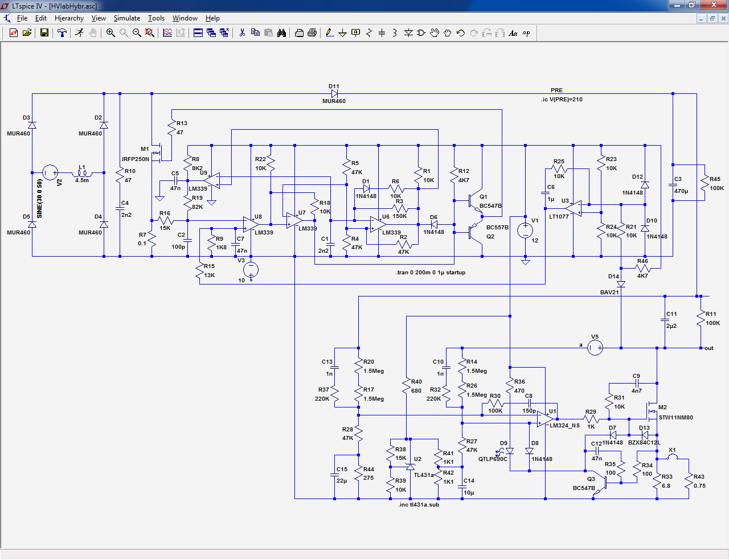This screenshot has width=729, height=560.
Task: Click the Autorange waveform plot icon
Action: point(167,33)
